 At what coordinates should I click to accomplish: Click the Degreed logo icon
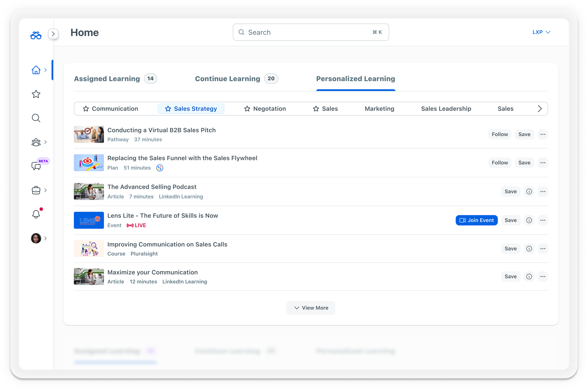[x=36, y=35]
